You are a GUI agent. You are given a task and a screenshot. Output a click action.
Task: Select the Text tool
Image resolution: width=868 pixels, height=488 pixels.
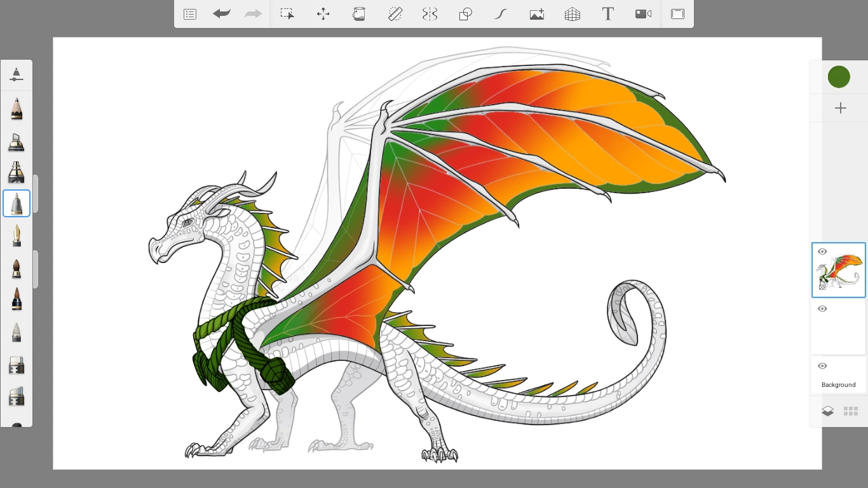pos(608,14)
